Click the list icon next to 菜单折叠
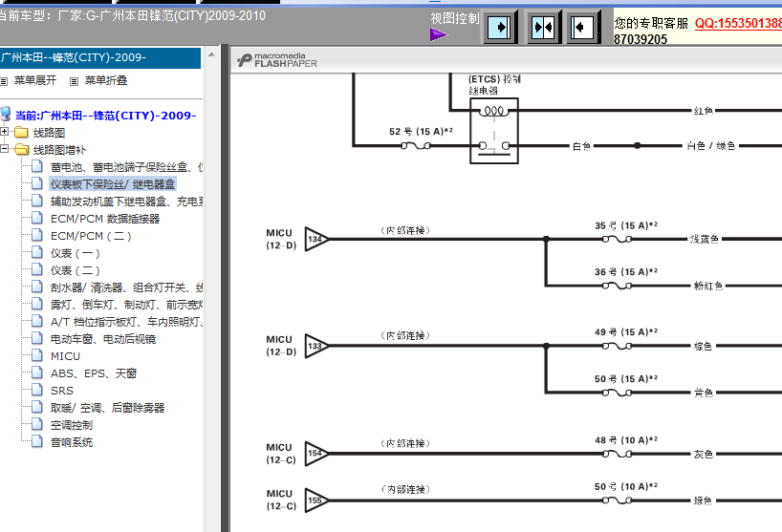This screenshot has width=782, height=532. [75, 81]
